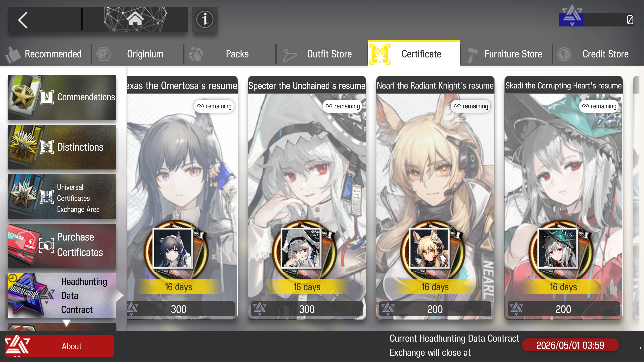Select Skadi the Corrupting Heart's portrait token
Viewport: 644px width, 362px height.
557,249
